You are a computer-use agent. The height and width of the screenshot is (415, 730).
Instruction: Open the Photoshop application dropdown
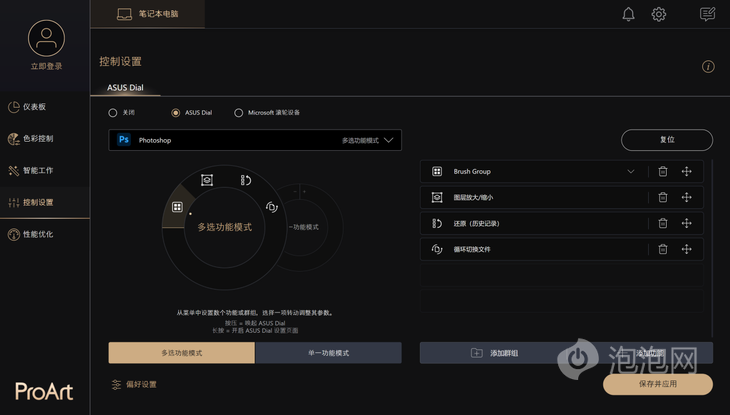coord(255,140)
